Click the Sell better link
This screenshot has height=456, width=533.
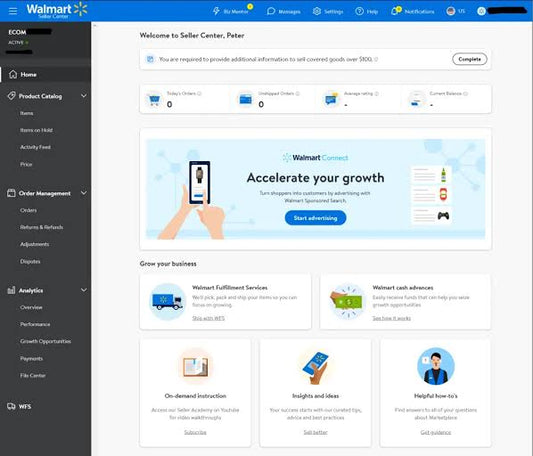(315, 432)
